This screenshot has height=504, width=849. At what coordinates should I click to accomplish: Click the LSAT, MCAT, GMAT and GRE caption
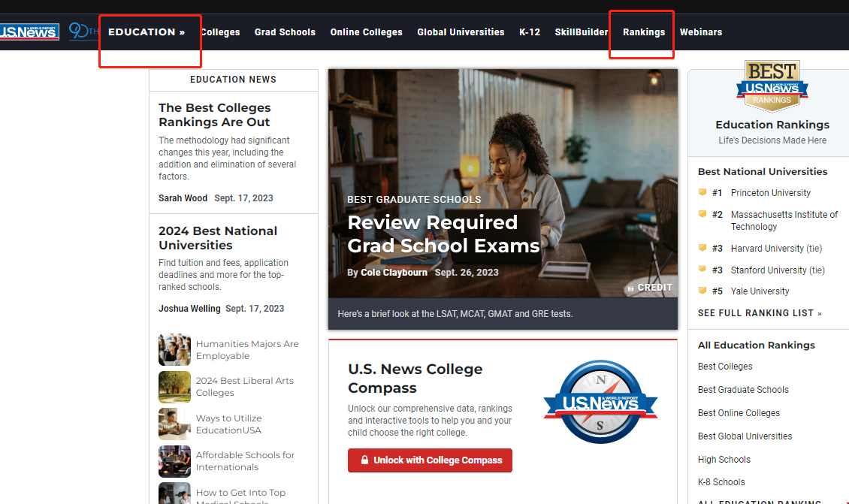coord(455,314)
